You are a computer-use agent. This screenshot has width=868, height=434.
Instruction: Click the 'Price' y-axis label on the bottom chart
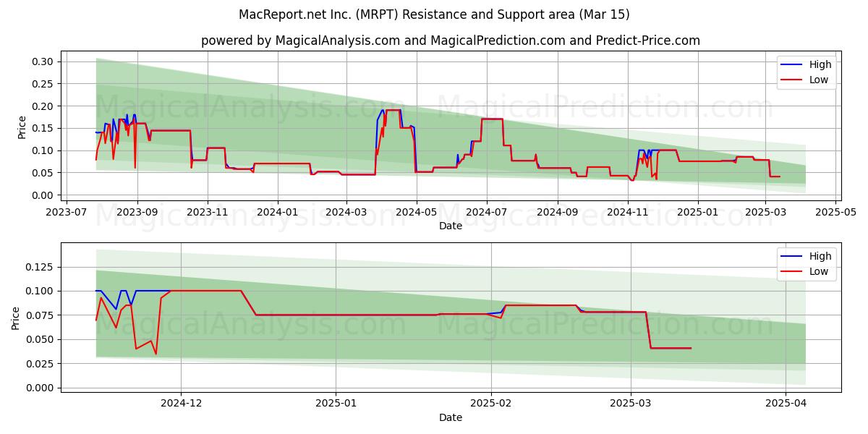[x=16, y=318]
